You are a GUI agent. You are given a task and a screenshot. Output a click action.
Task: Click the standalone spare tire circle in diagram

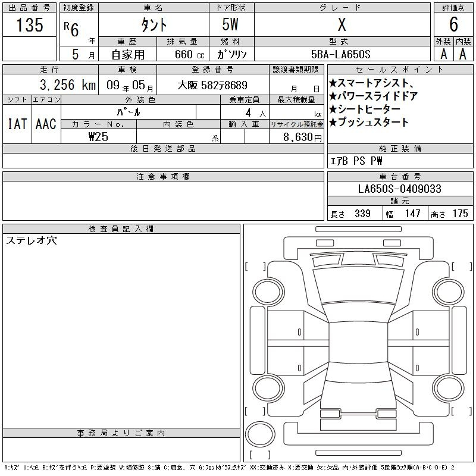tap(260, 434)
